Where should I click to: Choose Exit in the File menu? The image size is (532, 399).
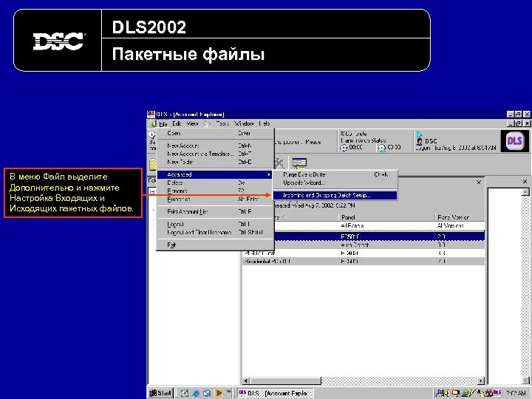click(x=215, y=245)
